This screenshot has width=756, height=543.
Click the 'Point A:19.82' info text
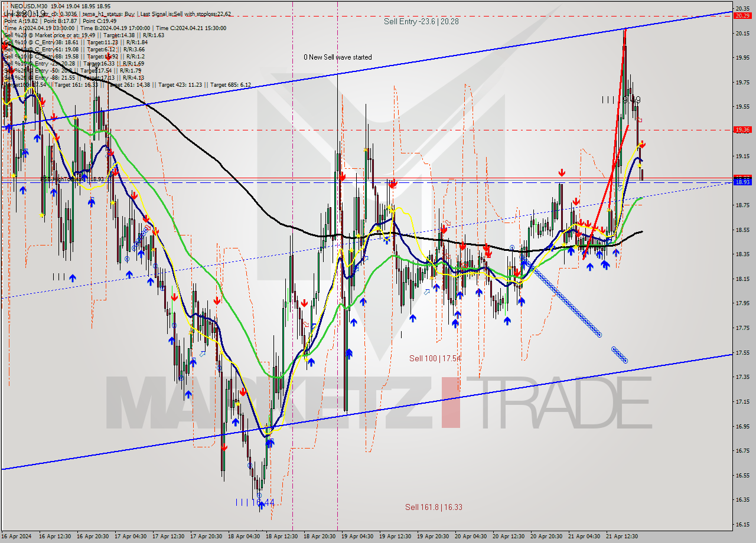click(22, 21)
